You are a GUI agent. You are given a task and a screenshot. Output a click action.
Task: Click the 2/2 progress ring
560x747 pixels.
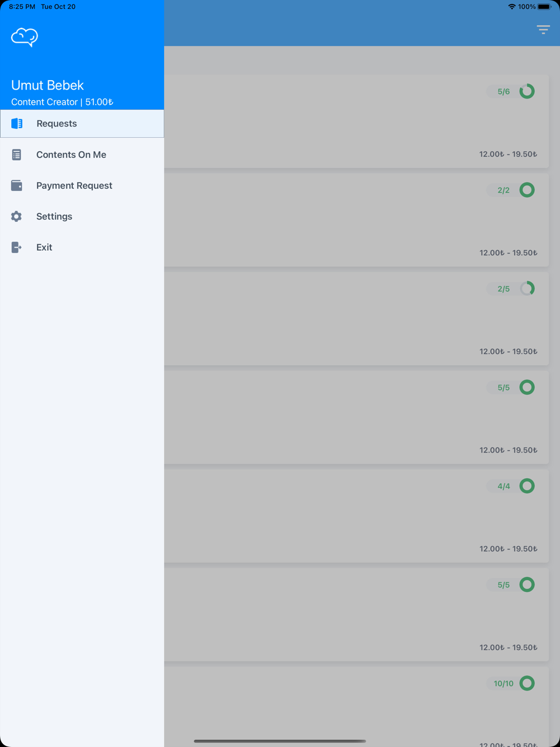[x=527, y=190]
